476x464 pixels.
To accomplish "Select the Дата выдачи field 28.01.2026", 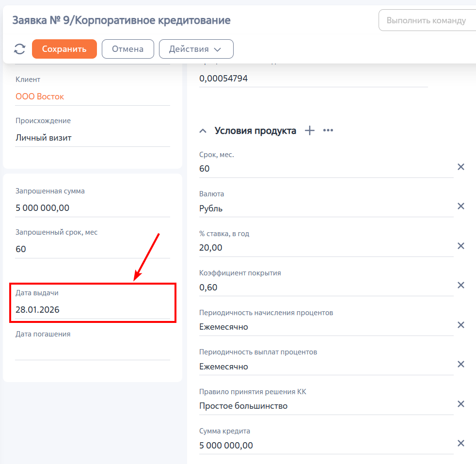I will [93, 310].
